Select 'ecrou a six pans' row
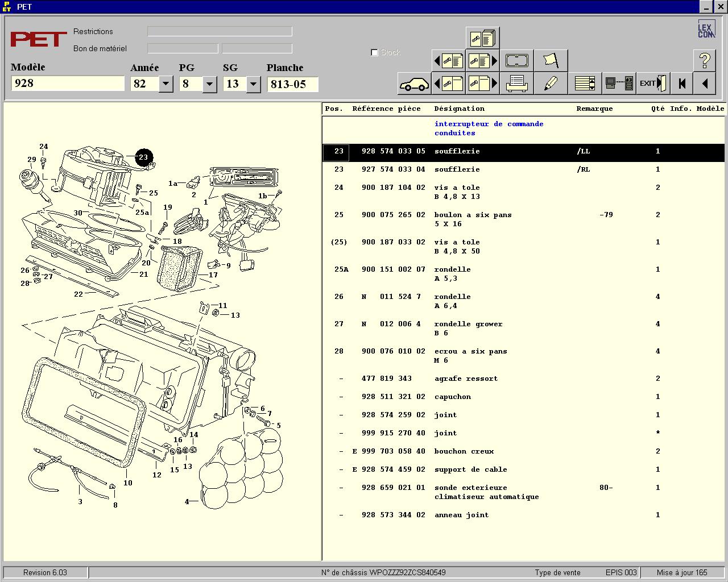Screen dimensions: 728x582 [524, 356]
